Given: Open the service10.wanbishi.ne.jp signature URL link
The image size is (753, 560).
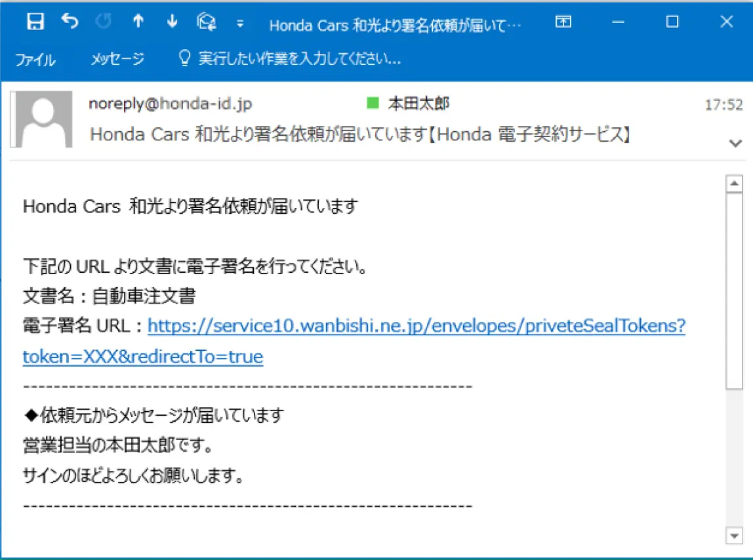Looking at the screenshot, I should point(354,341).
